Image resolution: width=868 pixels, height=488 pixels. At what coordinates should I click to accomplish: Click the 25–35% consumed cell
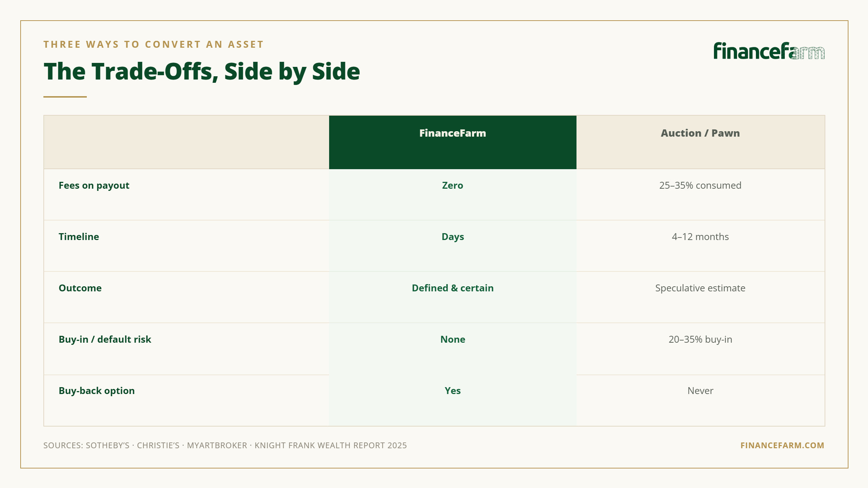[701, 194]
